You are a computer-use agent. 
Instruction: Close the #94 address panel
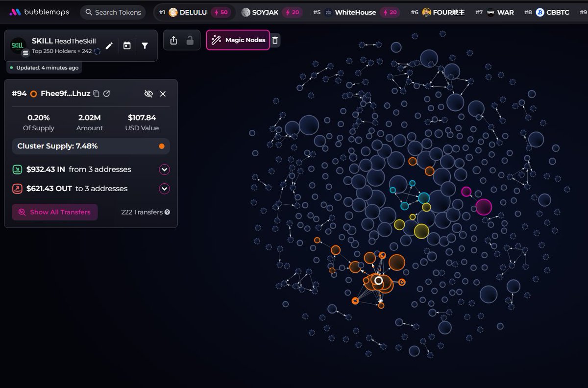[x=163, y=94]
